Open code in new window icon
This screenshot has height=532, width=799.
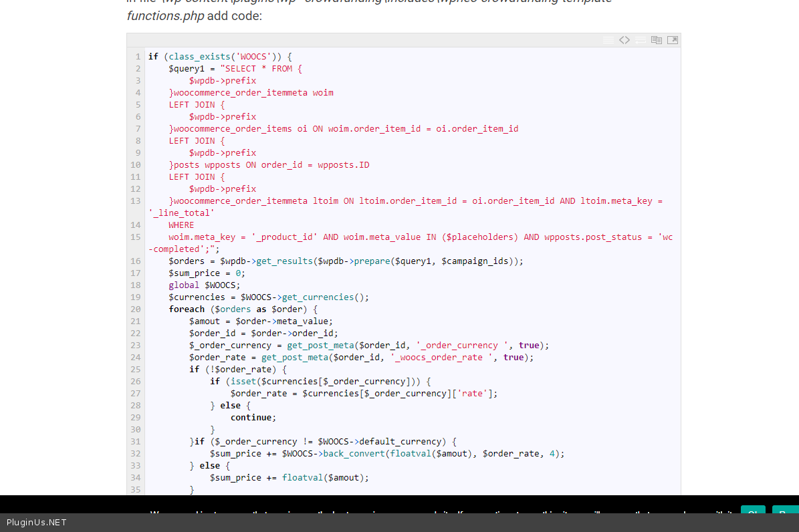click(x=673, y=40)
